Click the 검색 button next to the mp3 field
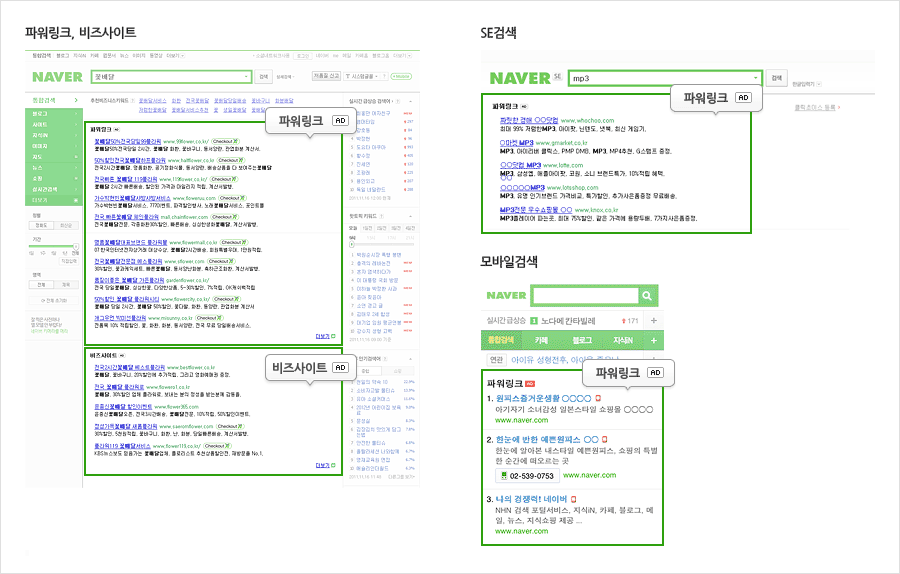This screenshot has height=574, width=900. 777,78
